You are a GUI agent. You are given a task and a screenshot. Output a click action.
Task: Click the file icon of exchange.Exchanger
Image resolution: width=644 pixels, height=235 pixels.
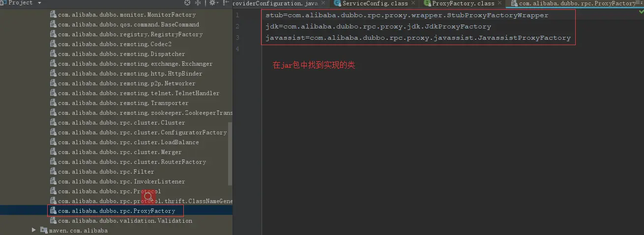pyautogui.click(x=53, y=64)
